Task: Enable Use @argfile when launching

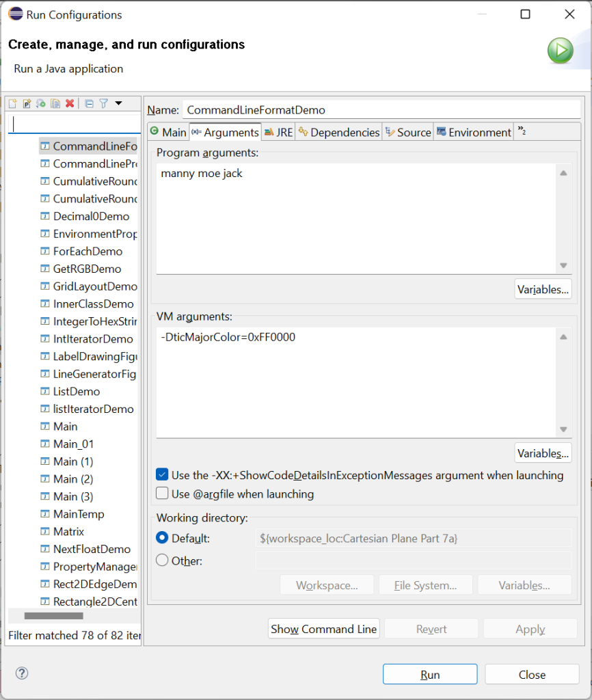Action: coord(162,494)
